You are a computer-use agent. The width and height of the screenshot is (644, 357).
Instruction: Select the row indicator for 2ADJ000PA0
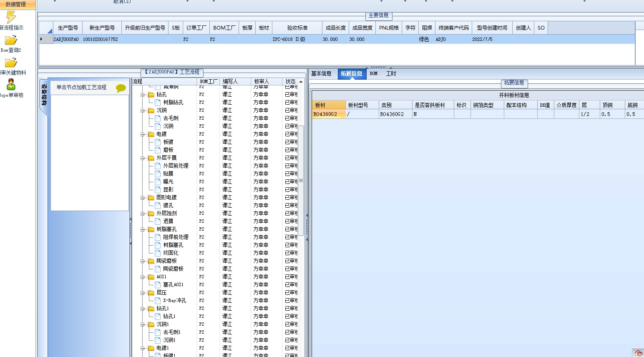(x=46, y=39)
